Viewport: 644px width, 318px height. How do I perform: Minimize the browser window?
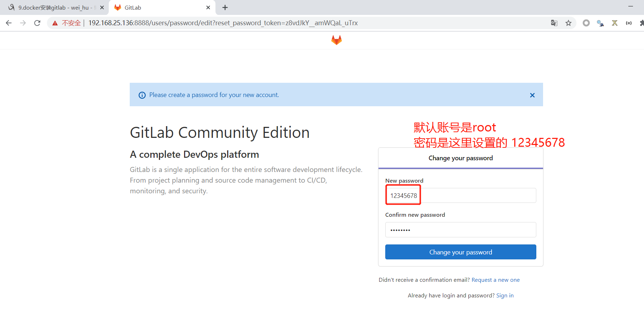(x=631, y=6)
